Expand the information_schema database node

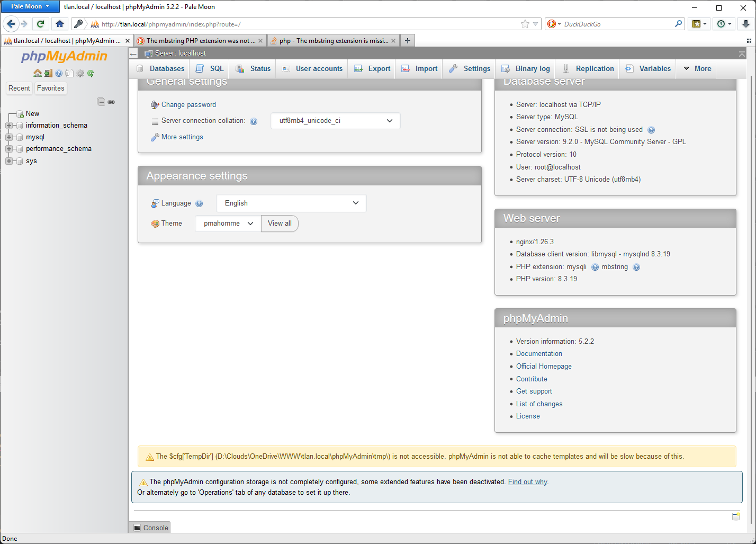pyautogui.click(x=9, y=126)
